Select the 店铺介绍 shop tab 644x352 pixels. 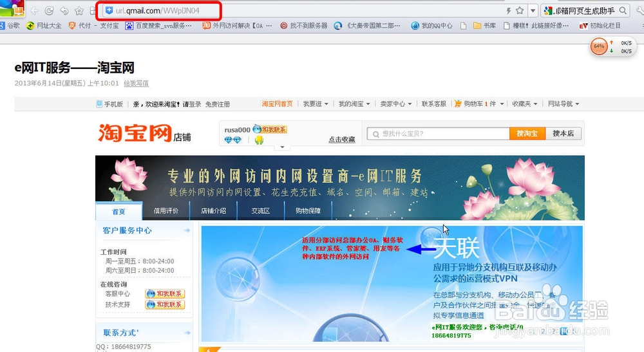coord(213,211)
